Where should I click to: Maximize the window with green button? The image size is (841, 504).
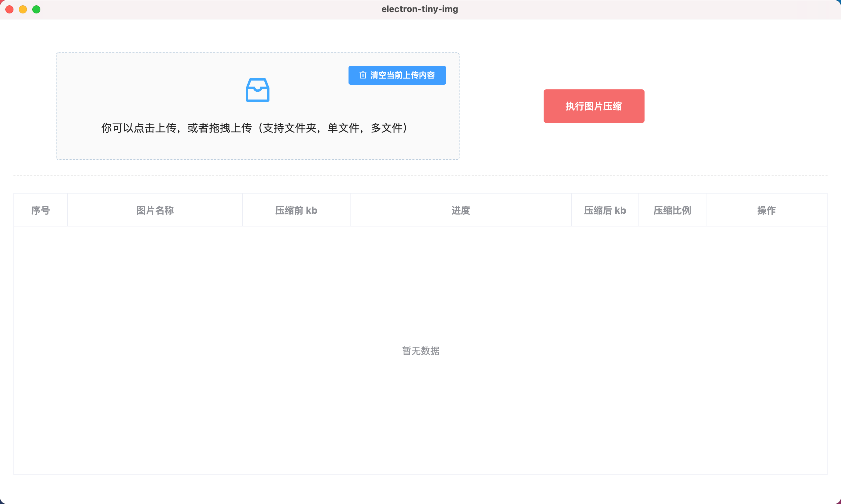pos(36,9)
